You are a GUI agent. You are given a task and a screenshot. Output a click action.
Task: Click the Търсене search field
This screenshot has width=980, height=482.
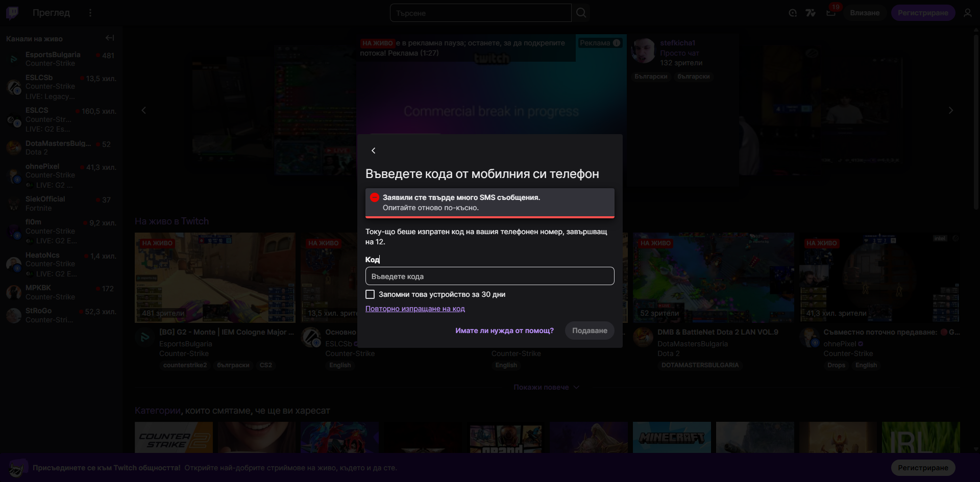[x=481, y=13]
